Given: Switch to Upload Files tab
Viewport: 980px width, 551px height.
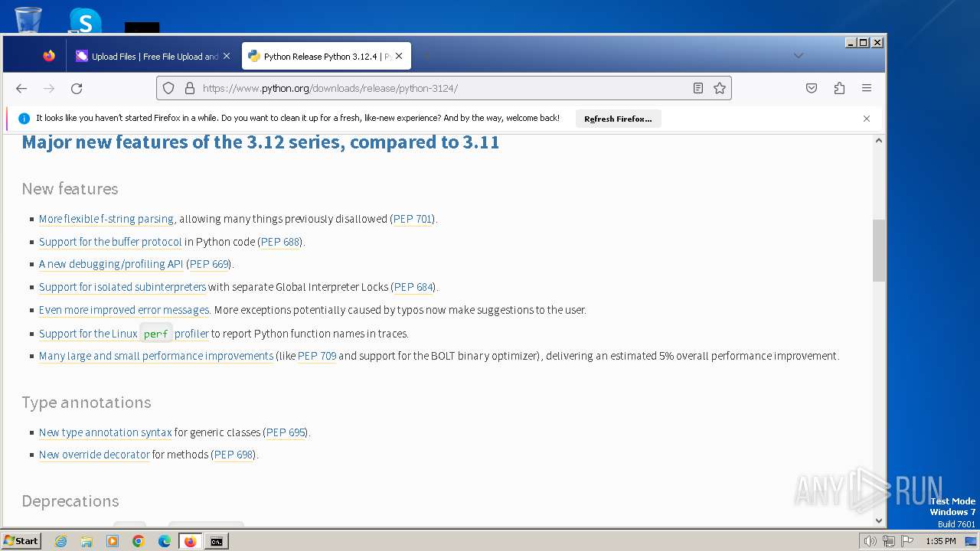Looking at the screenshot, I should tap(153, 56).
